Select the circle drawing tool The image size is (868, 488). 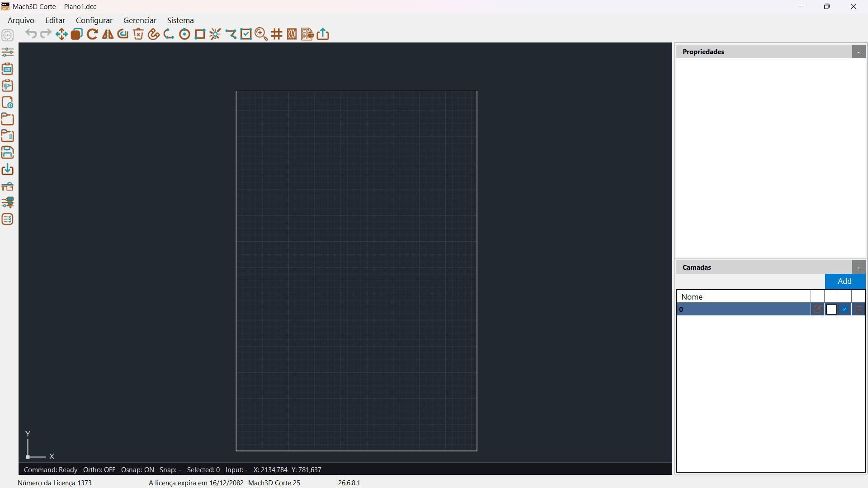(x=184, y=34)
